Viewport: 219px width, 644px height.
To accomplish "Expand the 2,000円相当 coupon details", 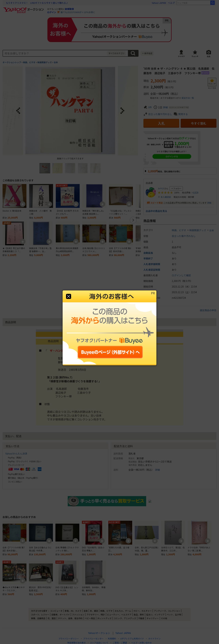I will click(180, 171).
